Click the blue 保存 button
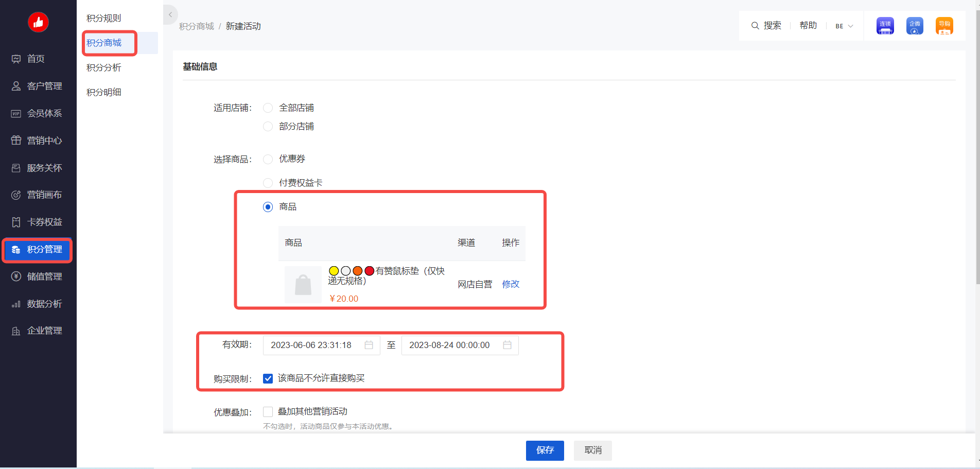Image resolution: width=980 pixels, height=469 pixels. click(x=545, y=450)
